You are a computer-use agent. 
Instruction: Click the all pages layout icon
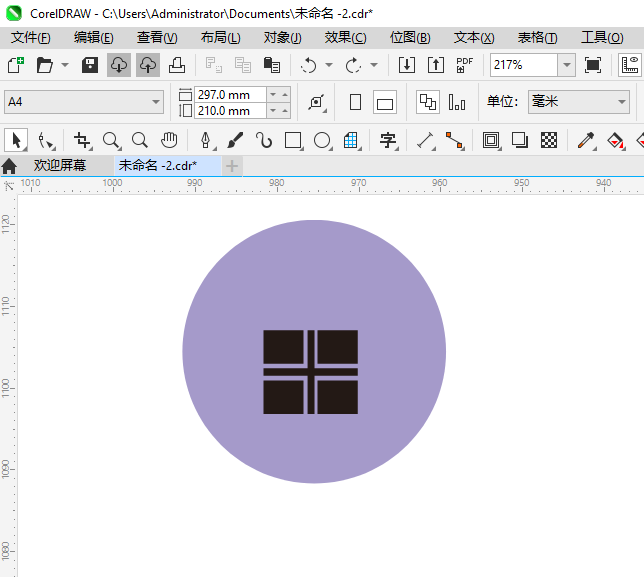click(428, 102)
